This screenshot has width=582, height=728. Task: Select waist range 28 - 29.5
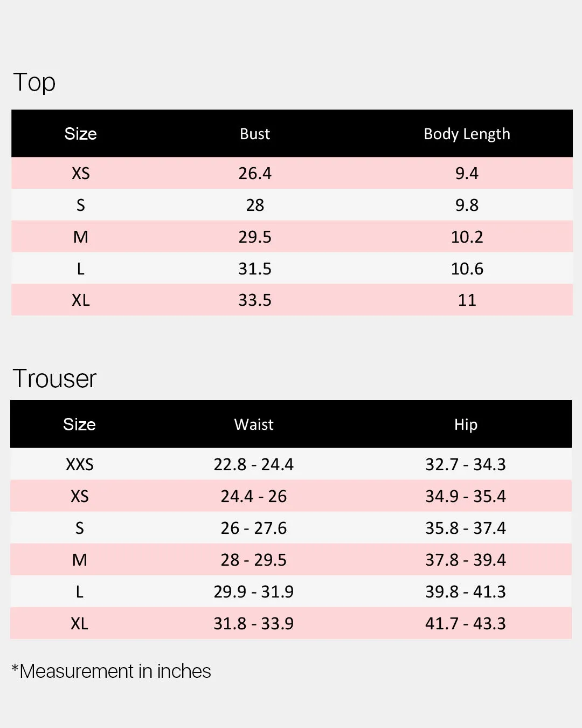coord(254,560)
